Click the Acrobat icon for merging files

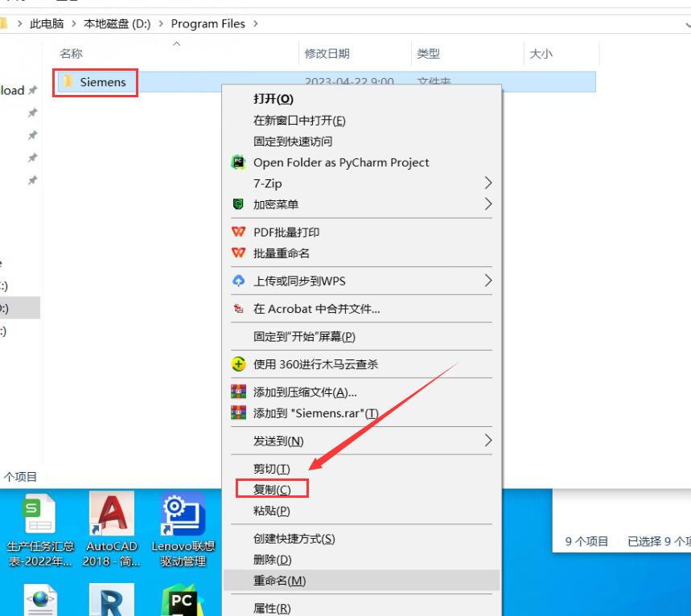tap(238, 309)
